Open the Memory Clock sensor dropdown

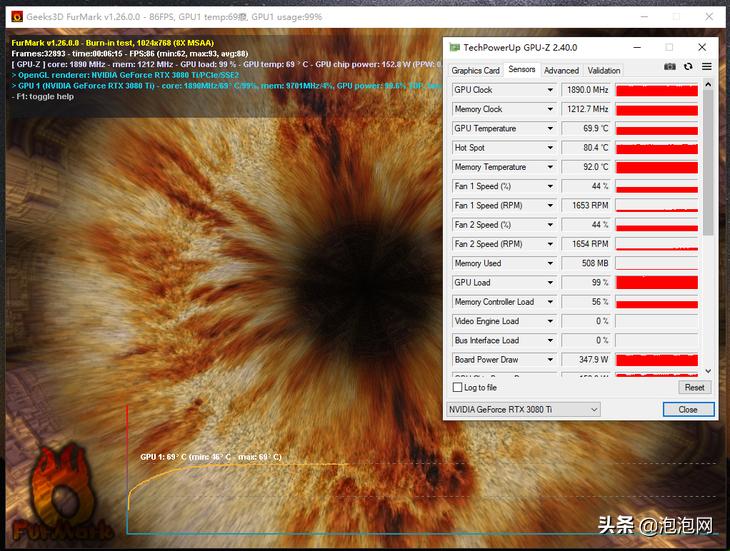(550, 109)
